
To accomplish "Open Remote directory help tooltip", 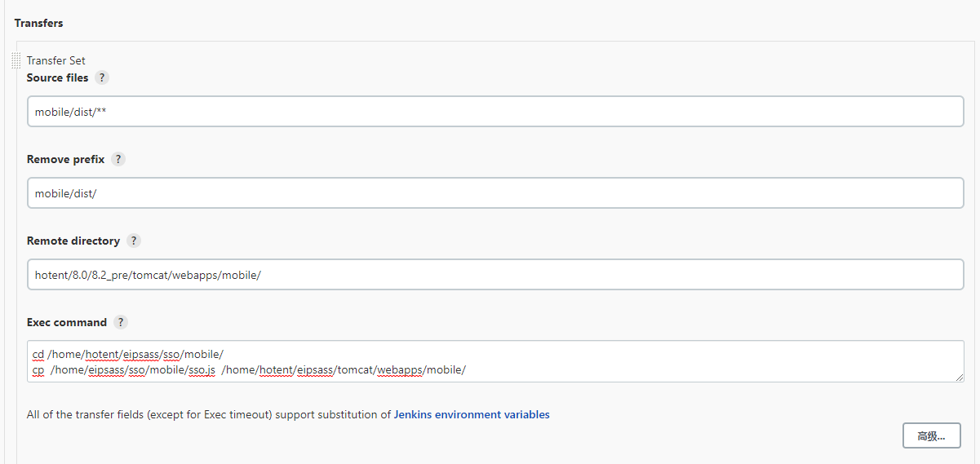I will [x=134, y=241].
